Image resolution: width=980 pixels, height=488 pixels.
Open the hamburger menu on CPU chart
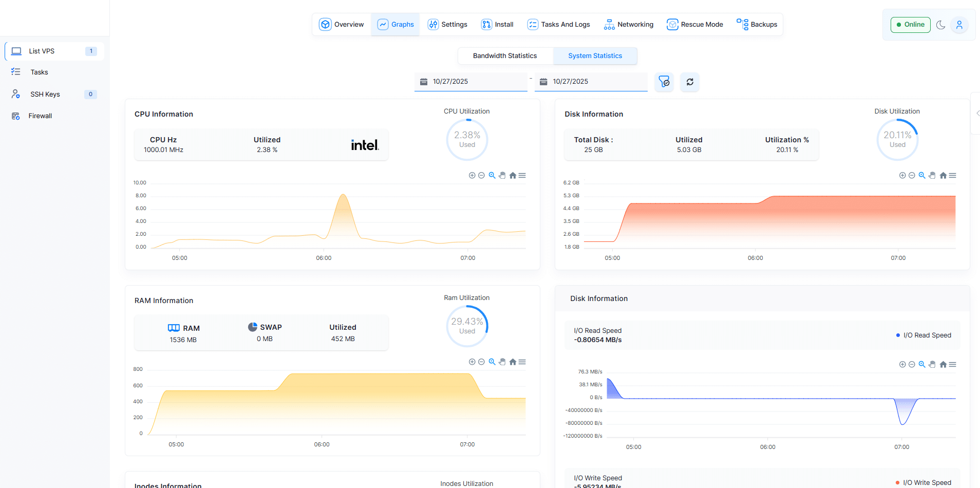pyautogui.click(x=522, y=176)
